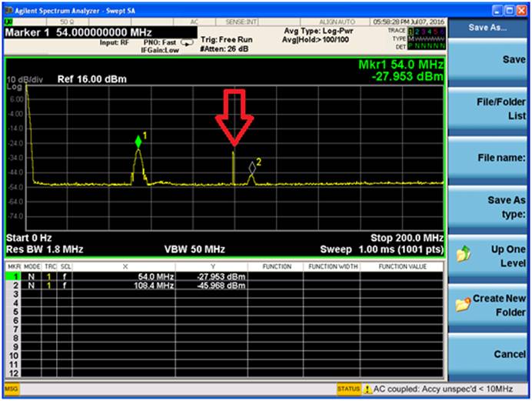The width and height of the screenshot is (532, 401).
Task: Click the 10 dB/div scale label
Action: [25, 80]
